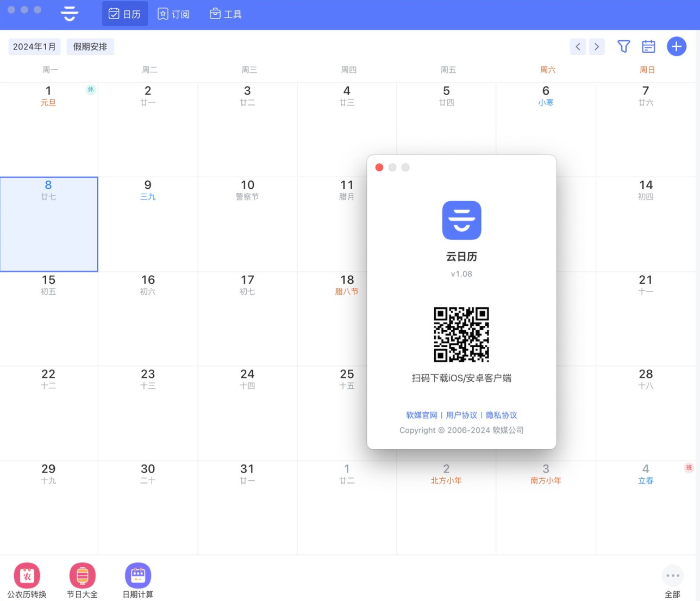Click the download QR code
The width and height of the screenshot is (700, 601).
tap(461, 334)
